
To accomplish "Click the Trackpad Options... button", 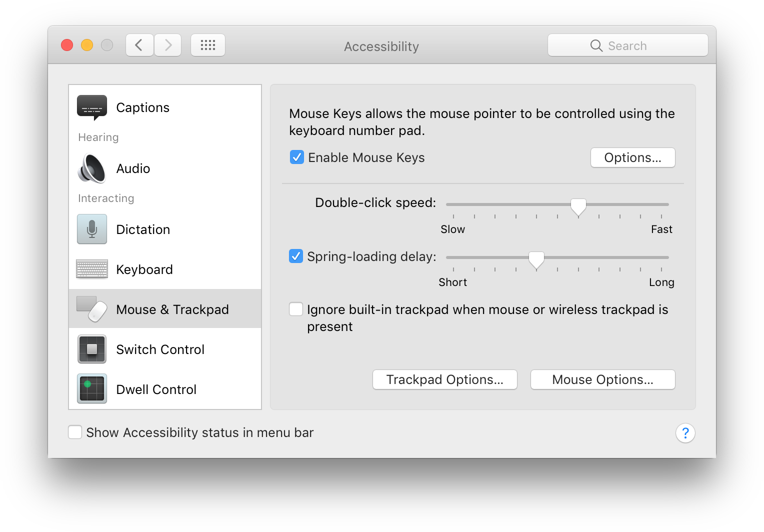I will tap(444, 379).
